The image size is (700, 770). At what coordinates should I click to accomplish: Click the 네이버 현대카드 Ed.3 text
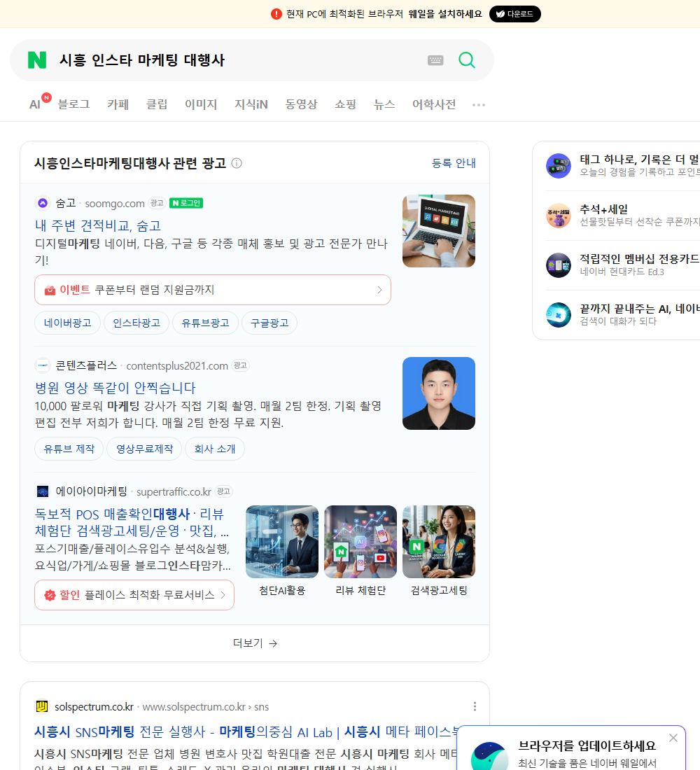pyautogui.click(x=622, y=272)
